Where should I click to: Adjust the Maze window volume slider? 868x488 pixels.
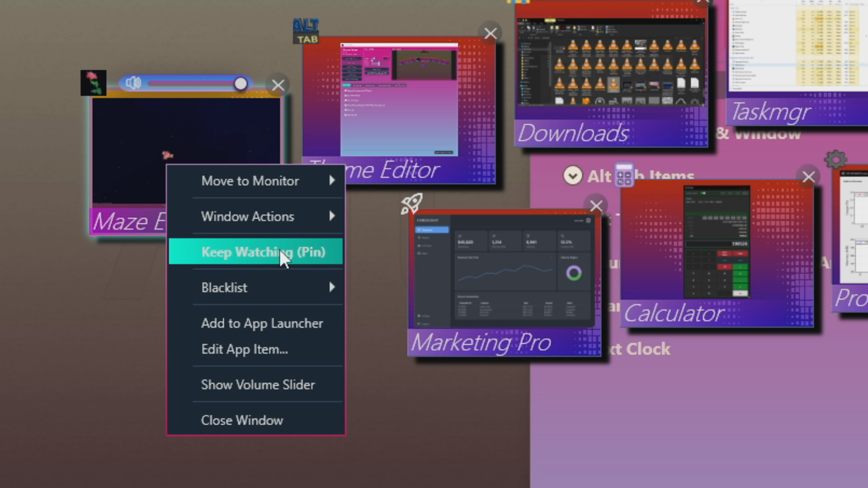pos(241,83)
